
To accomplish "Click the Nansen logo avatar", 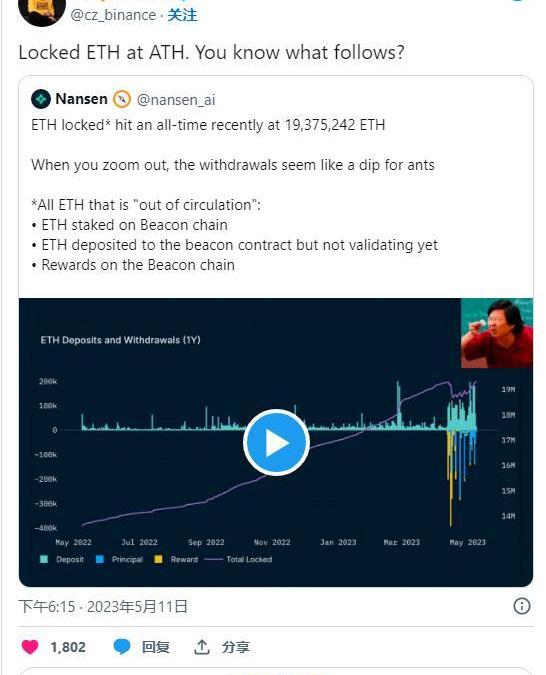I will tap(41, 99).
